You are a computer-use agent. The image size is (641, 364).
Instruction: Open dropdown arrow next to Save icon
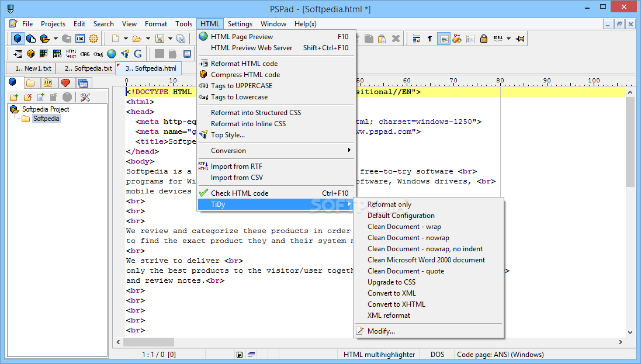point(170,39)
